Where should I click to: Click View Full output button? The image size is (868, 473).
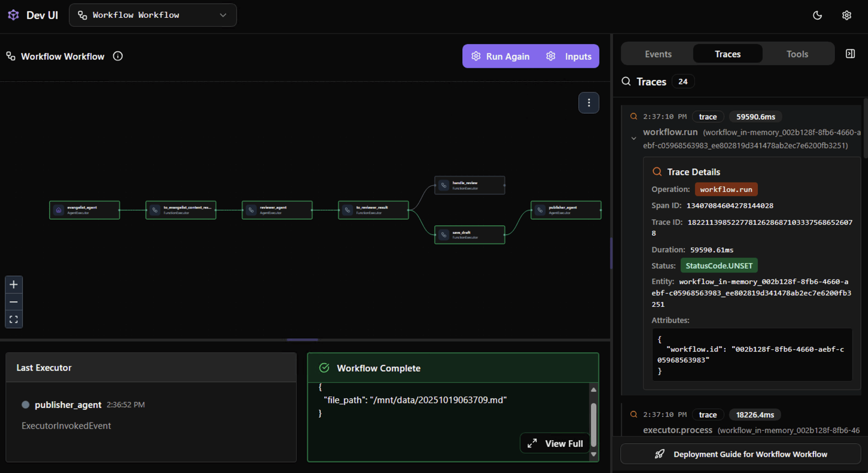(x=555, y=443)
